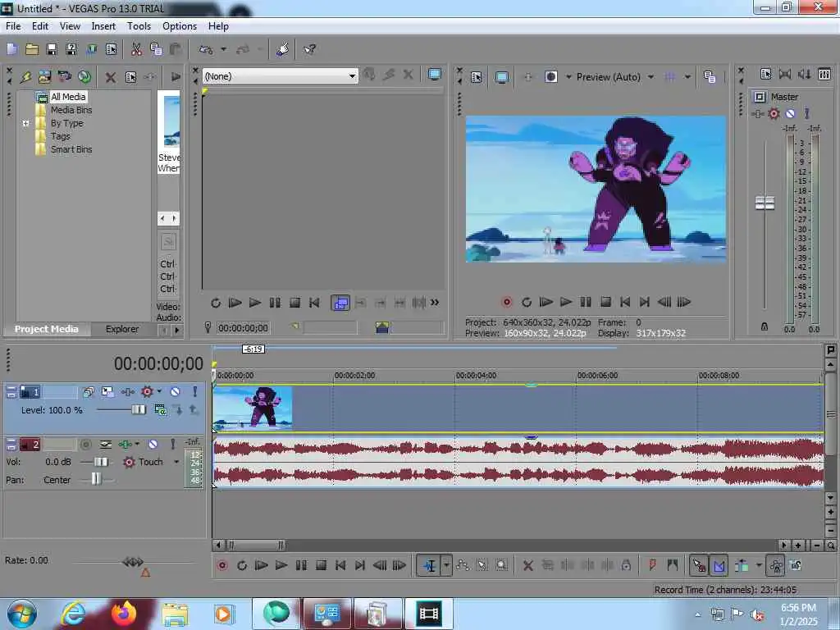Select the Envelope edit tool
Viewport: 840px width, 630px height.
click(x=463, y=565)
